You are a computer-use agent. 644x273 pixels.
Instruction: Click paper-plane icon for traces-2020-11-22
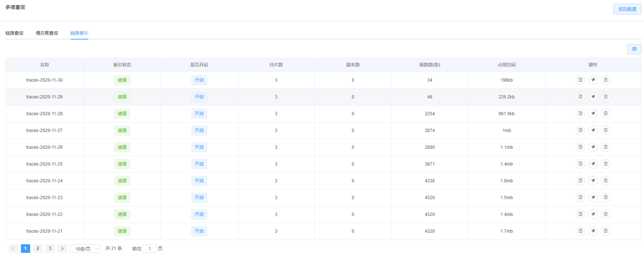coord(593,214)
